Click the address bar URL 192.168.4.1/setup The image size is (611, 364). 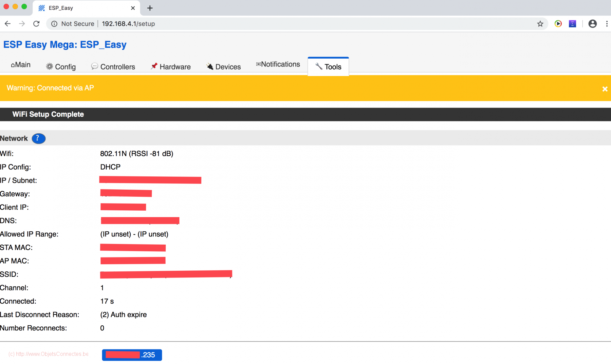(x=128, y=24)
